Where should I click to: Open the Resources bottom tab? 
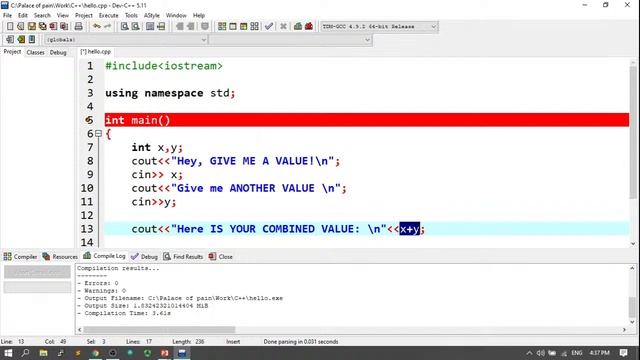(x=60, y=256)
